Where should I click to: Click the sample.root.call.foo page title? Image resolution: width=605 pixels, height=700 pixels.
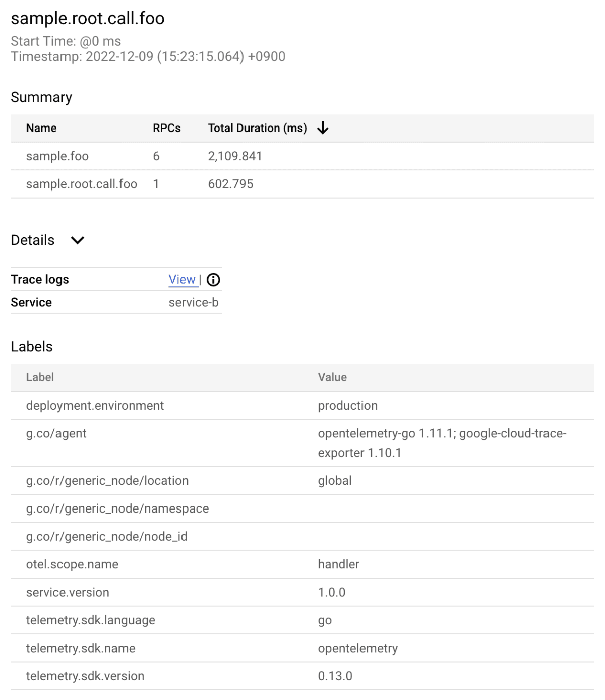[x=88, y=19]
